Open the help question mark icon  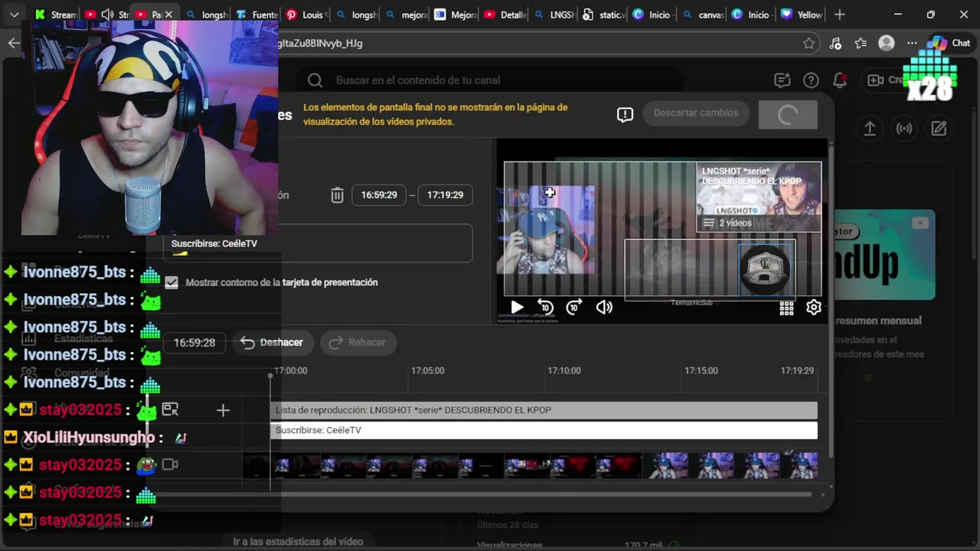tap(811, 80)
